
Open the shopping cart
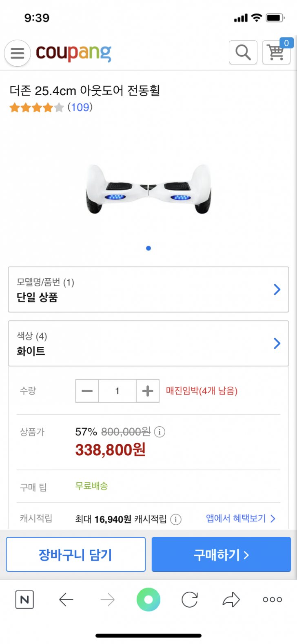[276, 53]
